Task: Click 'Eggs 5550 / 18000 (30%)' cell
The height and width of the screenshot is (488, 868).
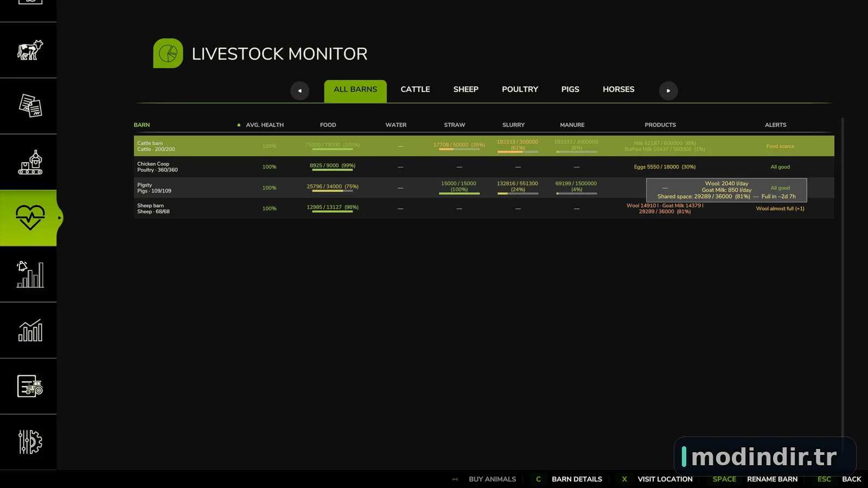Action: (x=665, y=167)
